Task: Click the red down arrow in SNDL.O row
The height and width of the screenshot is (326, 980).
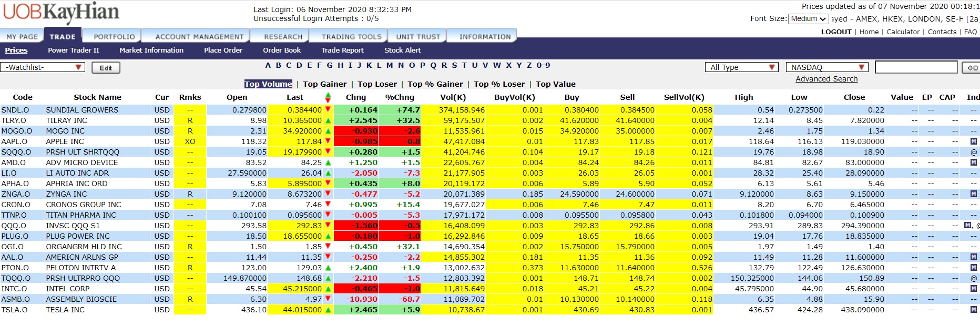Action: click(328, 110)
